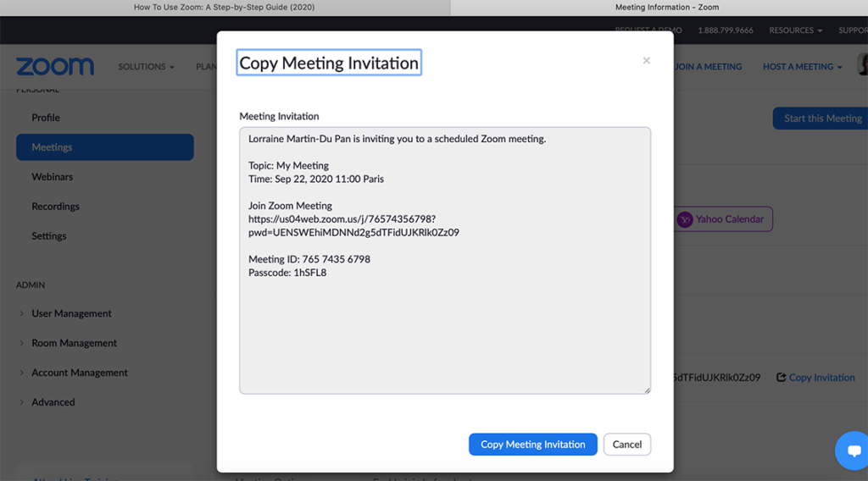Grab the text area resize handle
The image size is (868, 481).
click(647, 390)
